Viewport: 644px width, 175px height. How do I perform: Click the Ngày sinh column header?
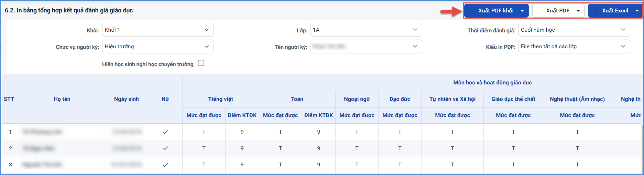pos(127,99)
